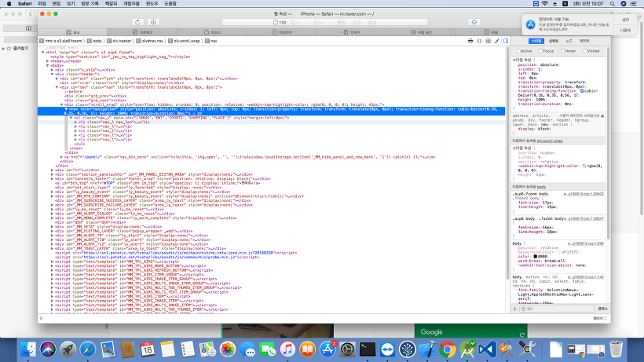
Task: Click the download web archive icon
Action: click(x=153, y=22)
